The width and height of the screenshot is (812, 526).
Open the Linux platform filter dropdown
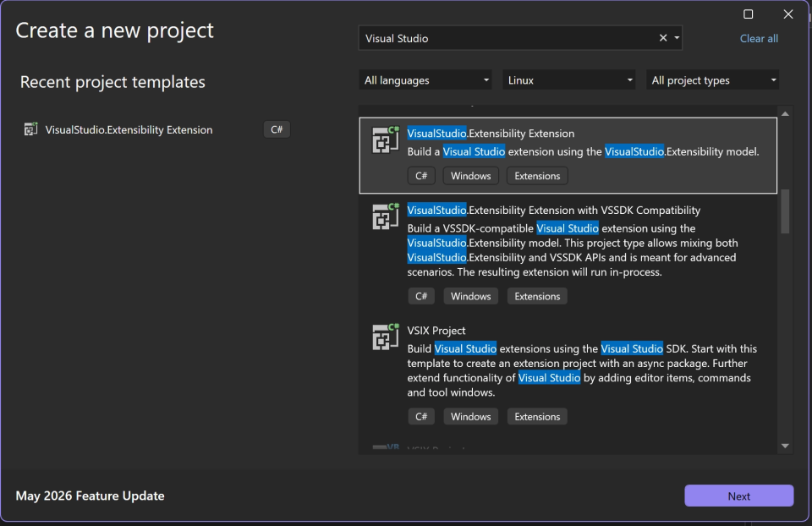coord(568,80)
